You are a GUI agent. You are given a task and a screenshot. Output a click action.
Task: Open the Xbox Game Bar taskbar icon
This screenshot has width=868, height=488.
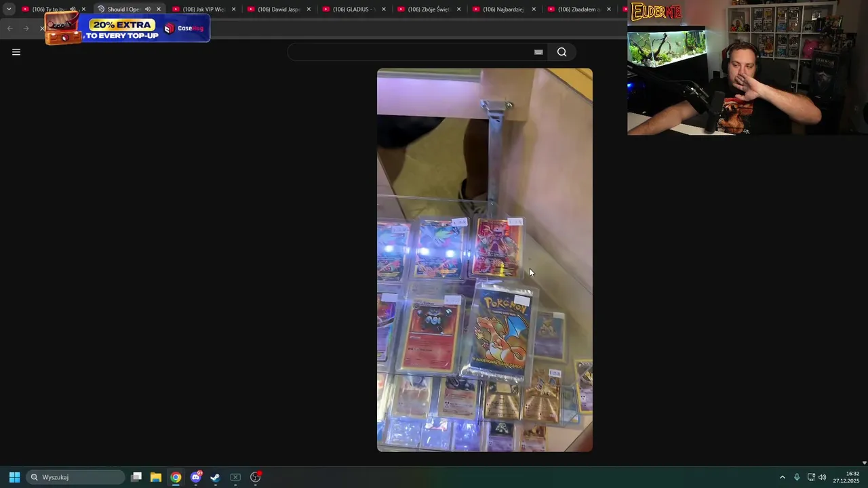[235, 477]
